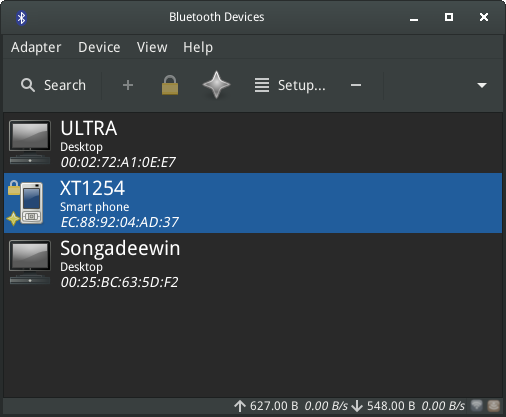Open the Help menu
Image resolution: width=506 pixels, height=417 pixels.
tap(198, 47)
